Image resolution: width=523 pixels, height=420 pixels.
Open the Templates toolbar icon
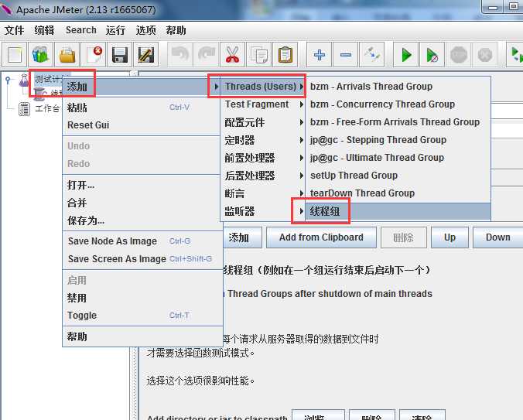click(41, 55)
